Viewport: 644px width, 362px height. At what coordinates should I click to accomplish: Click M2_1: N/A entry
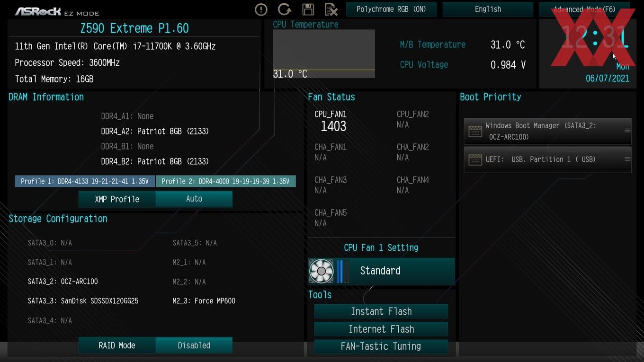tap(189, 262)
